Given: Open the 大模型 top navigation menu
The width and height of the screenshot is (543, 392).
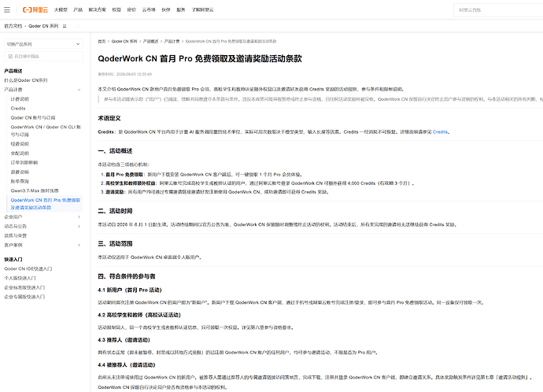Looking at the screenshot, I should click(61, 9).
